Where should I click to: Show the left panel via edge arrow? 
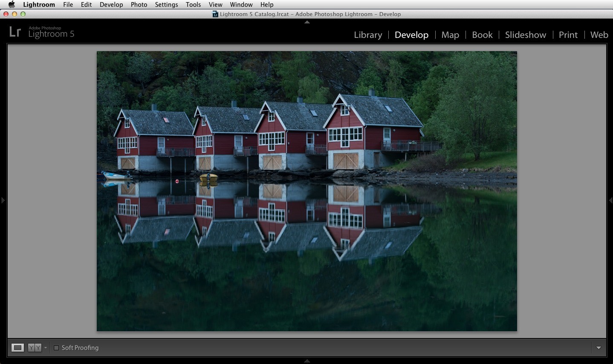point(3,200)
